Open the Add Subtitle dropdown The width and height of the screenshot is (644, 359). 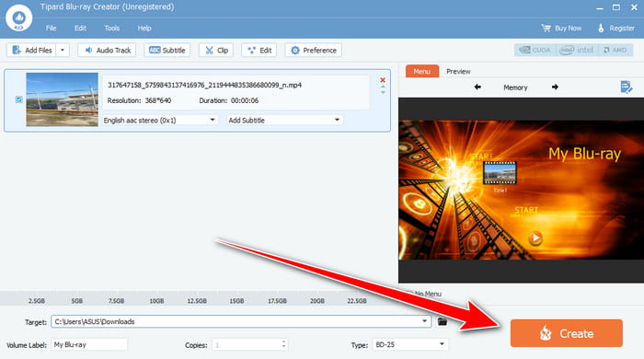[x=284, y=120]
